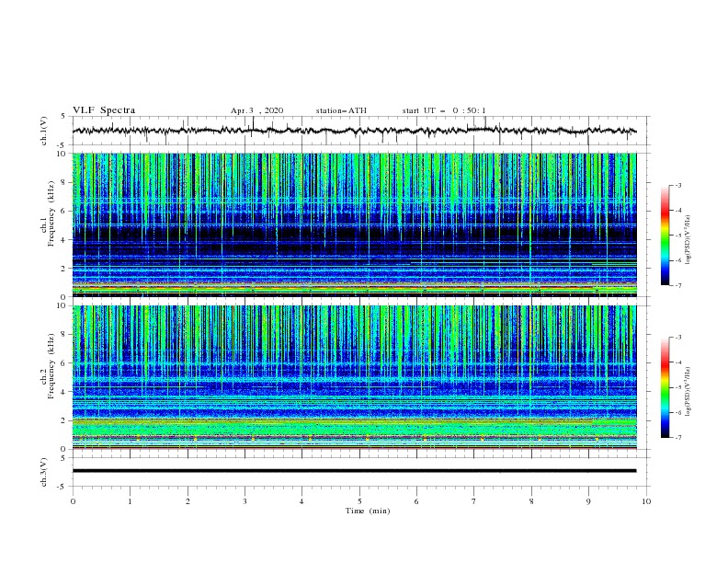The width and height of the screenshot is (728, 563).
Task: Click the time axis tick label "0"
Action: click(73, 501)
